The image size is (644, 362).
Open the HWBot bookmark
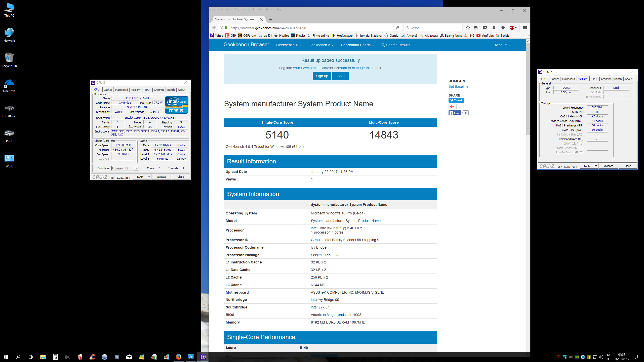point(281,35)
